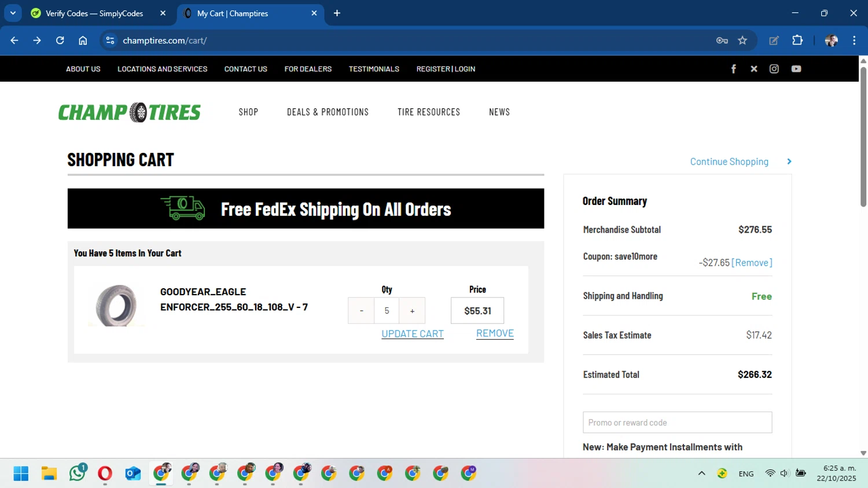Screen dimensions: 868x488
Task: Click the quantity field showing 5
Action: 387,311
